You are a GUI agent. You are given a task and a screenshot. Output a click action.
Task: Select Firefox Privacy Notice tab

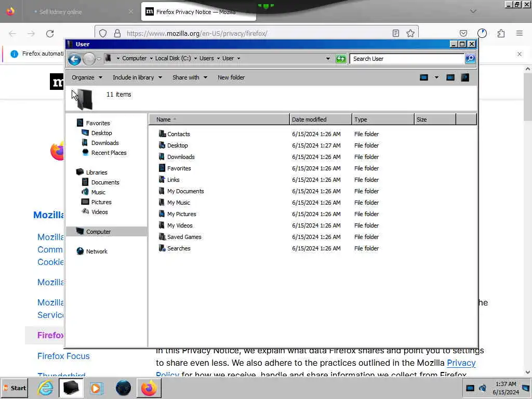coord(198,12)
